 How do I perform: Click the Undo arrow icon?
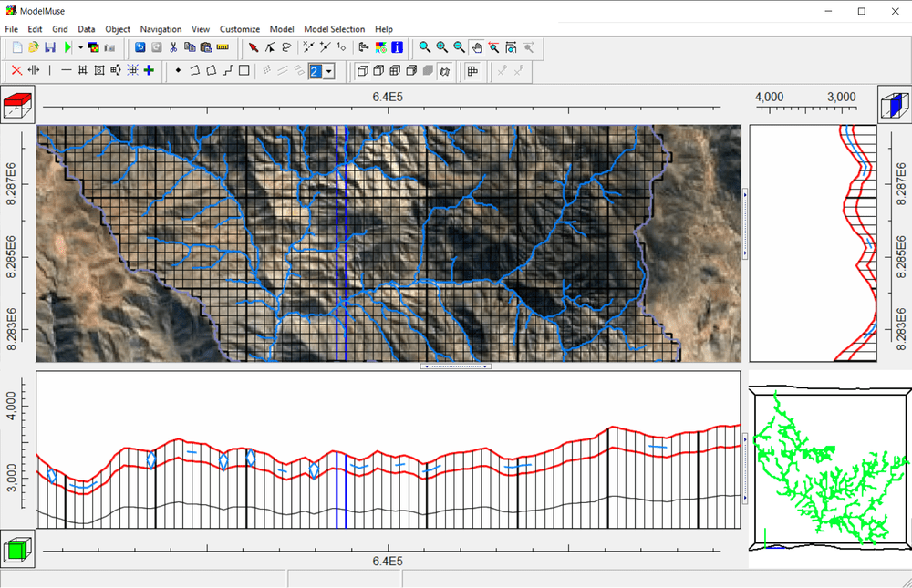tap(140, 48)
